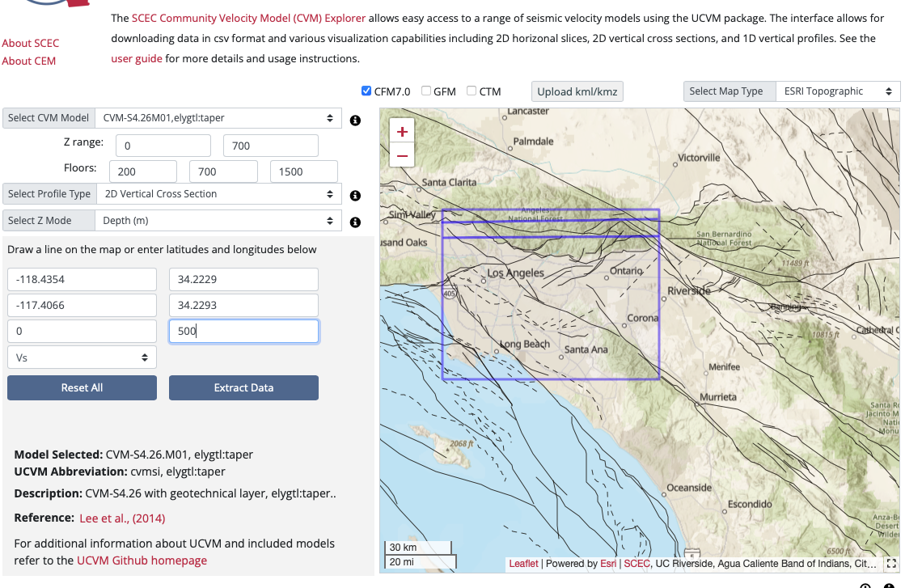
Task: Open info for CVM Model selection
Action: pos(355,121)
